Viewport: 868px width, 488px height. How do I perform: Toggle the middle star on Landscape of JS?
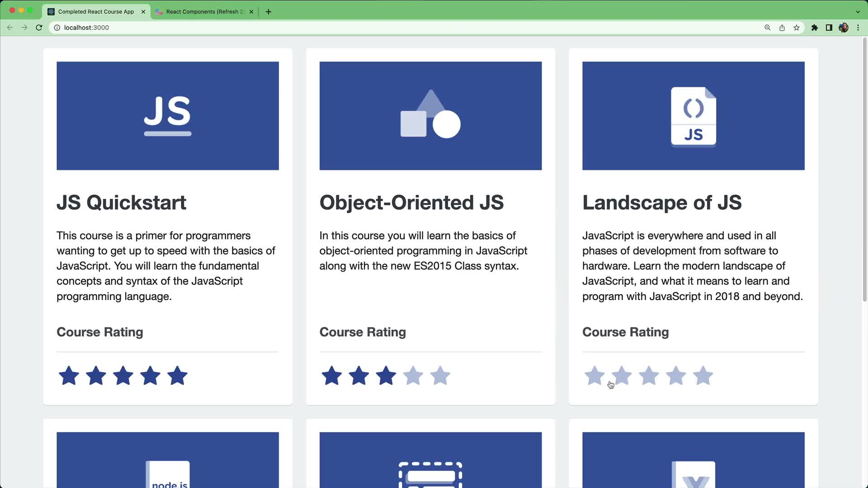point(649,375)
